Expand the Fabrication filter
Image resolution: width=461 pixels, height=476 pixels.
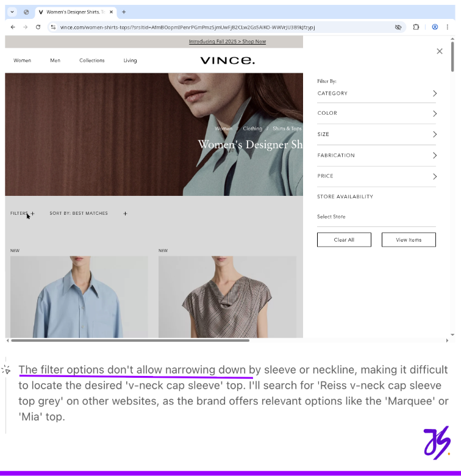pos(376,156)
